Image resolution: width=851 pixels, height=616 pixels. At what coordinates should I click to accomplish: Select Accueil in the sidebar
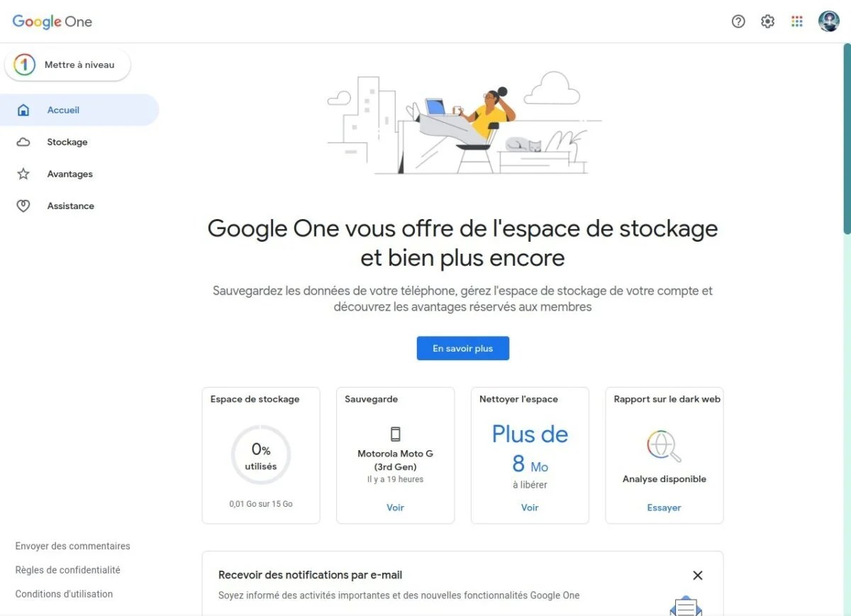click(x=79, y=110)
